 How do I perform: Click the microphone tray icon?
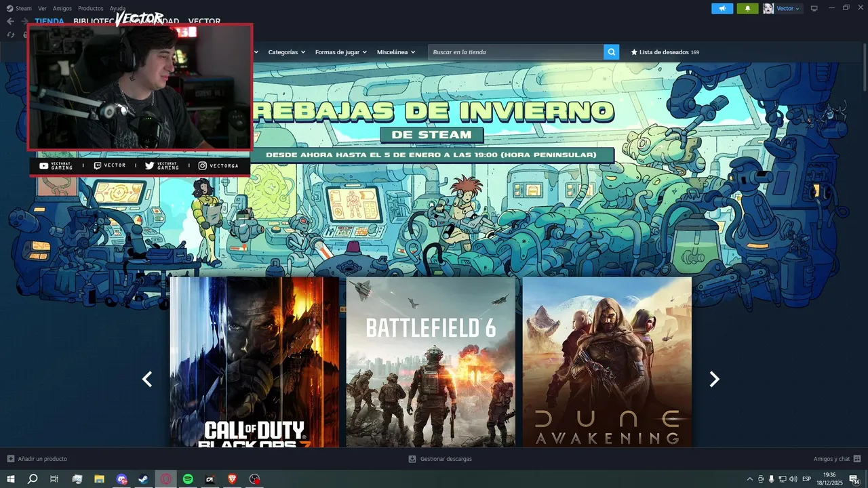pos(771,479)
